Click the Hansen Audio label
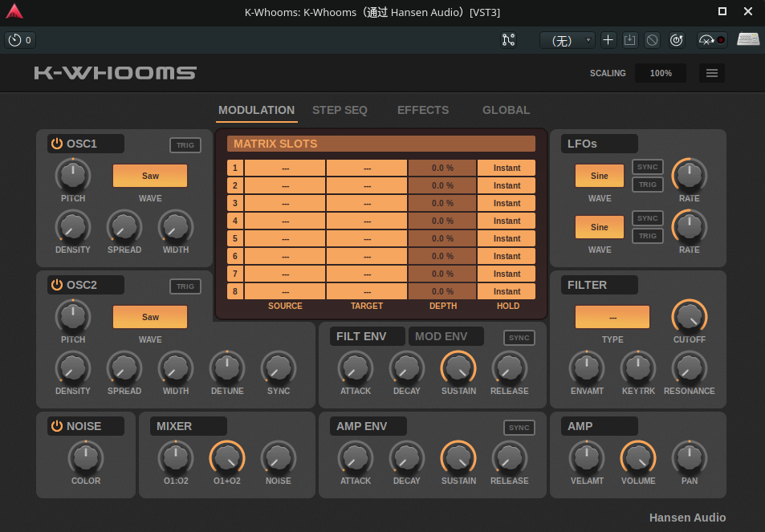 click(x=687, y=518)
